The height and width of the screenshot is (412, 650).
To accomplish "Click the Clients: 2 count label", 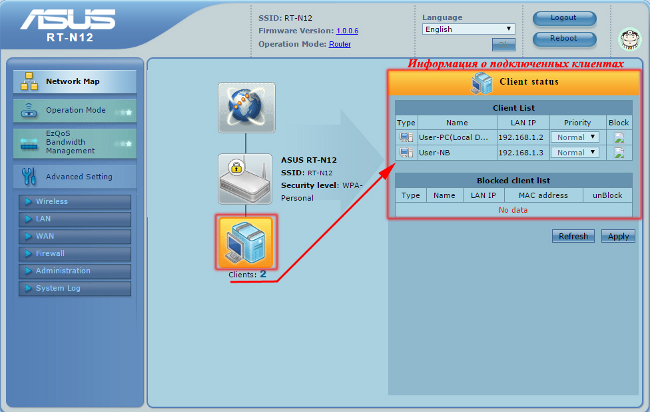I will [x=247, y=274].
